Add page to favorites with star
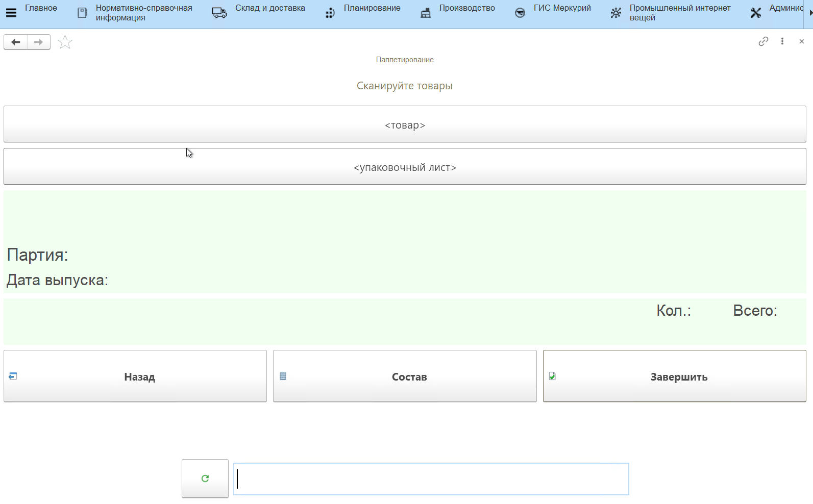This screenshot has height=504, width=813. (x=65, y=42)
